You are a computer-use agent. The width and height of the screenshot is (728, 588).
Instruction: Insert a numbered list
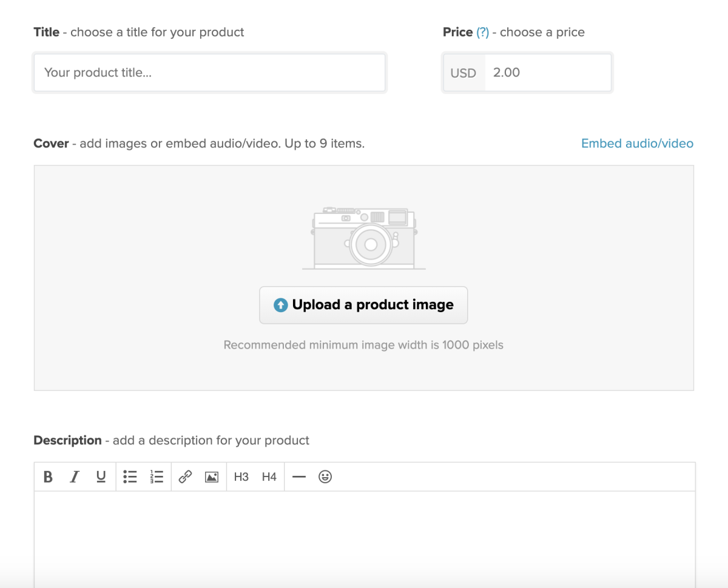157,477
